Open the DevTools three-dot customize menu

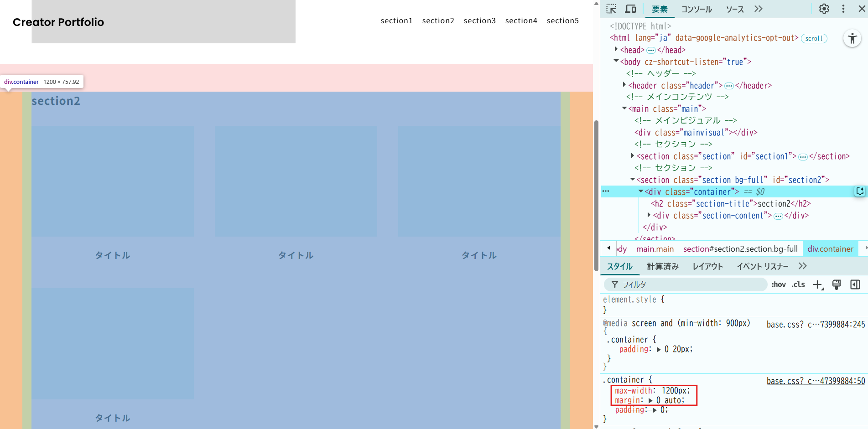point(843,9)
